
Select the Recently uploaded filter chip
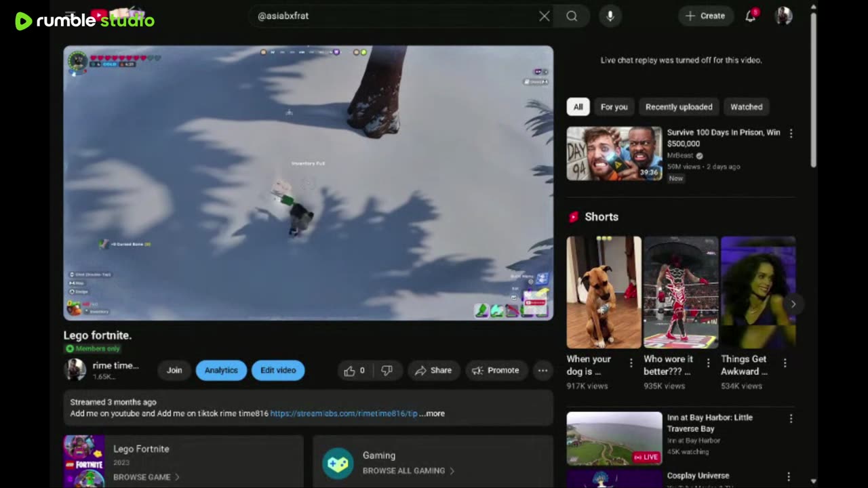pyautogui.click(x=679, y=106)
